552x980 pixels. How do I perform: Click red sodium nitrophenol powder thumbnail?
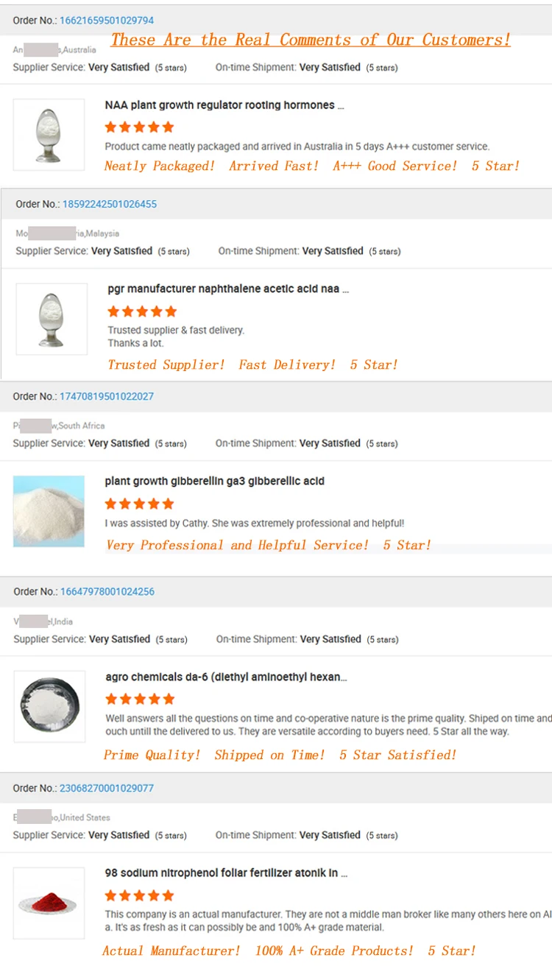(x=49, y=903)
